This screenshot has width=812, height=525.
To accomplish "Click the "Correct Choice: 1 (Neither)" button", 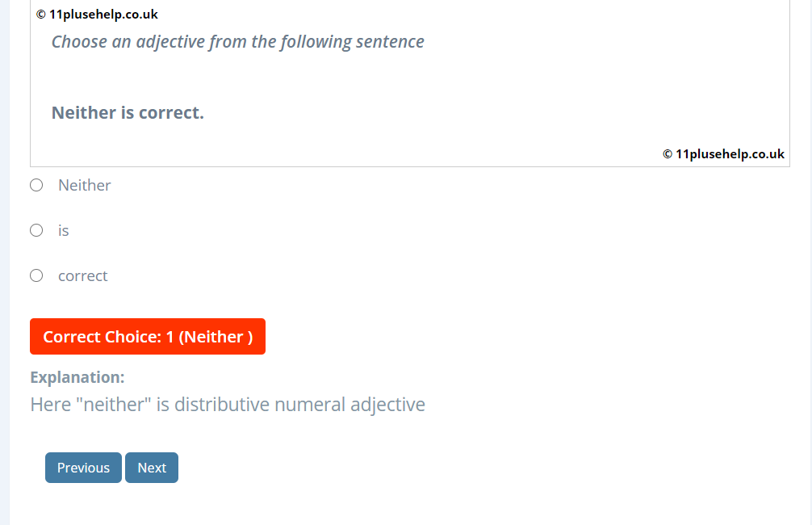I will 147,336.
